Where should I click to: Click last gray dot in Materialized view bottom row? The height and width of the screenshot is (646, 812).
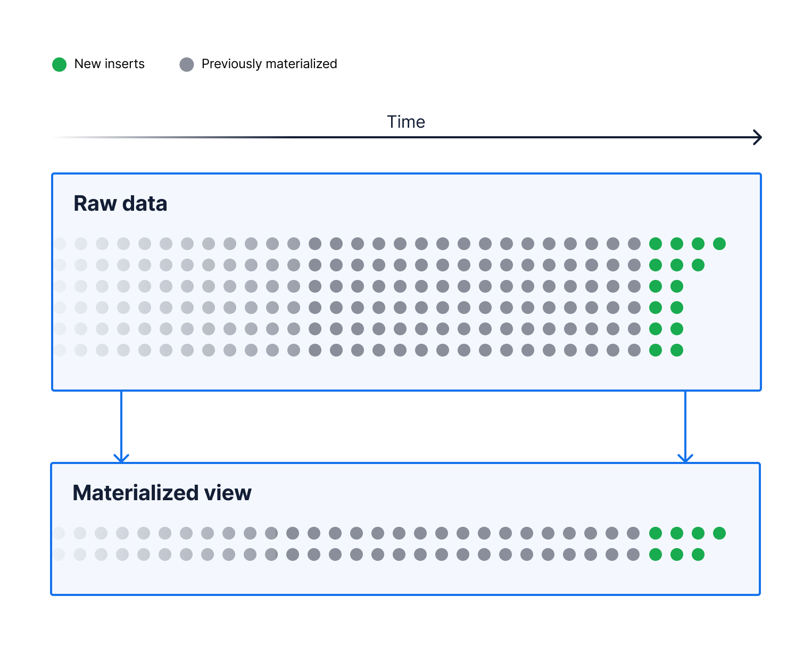pyautogui.click(x=633, y=554)
